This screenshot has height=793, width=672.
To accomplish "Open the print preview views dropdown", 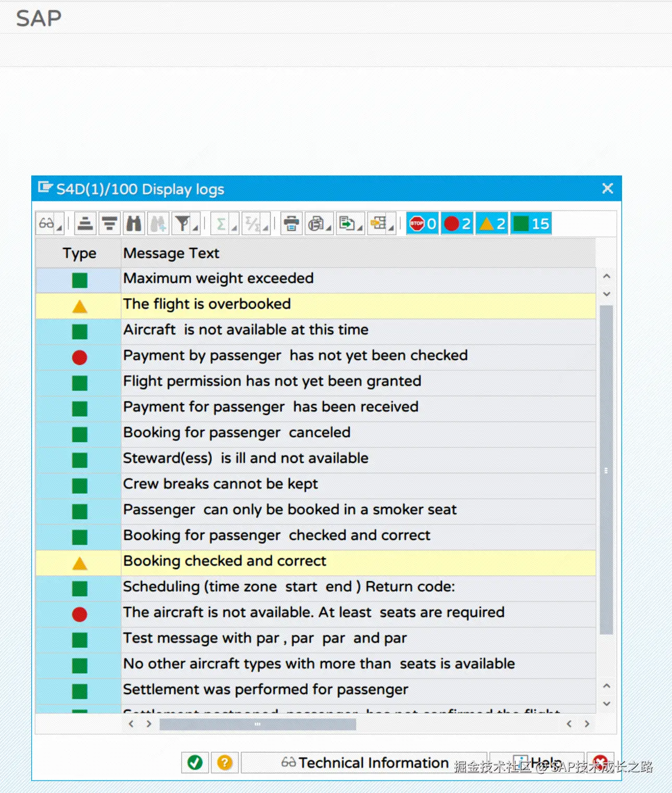I will (319, 224).
